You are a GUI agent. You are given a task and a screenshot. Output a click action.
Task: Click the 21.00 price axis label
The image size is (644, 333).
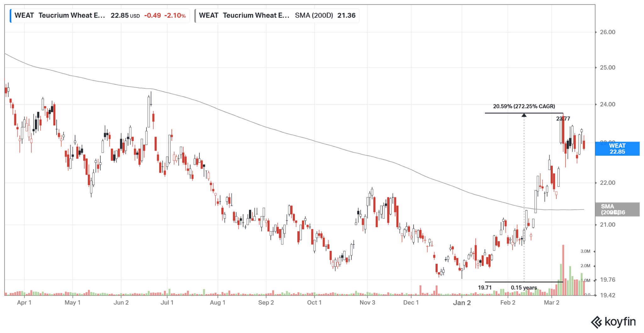(608, 225)
